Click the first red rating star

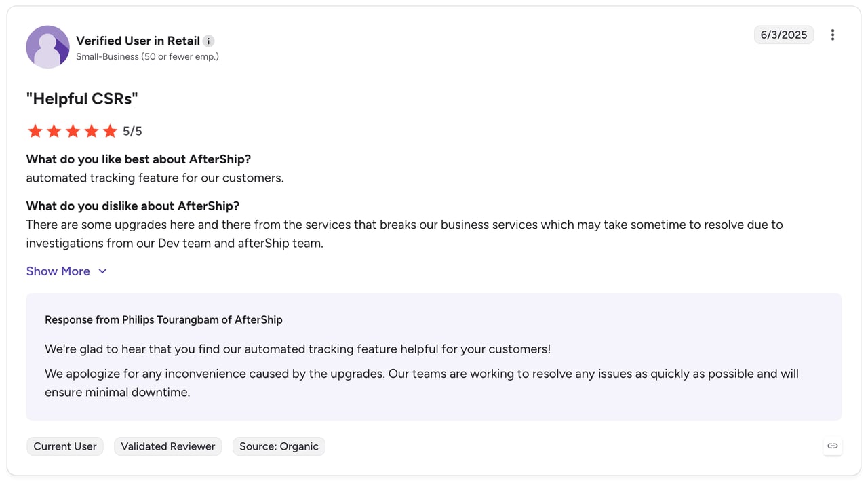point(35,131)
